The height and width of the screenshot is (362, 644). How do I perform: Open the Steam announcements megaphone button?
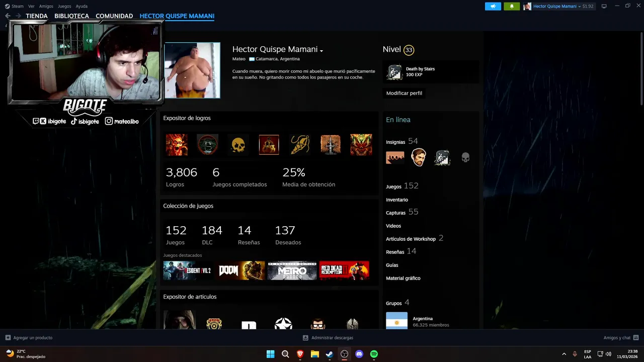493,6
